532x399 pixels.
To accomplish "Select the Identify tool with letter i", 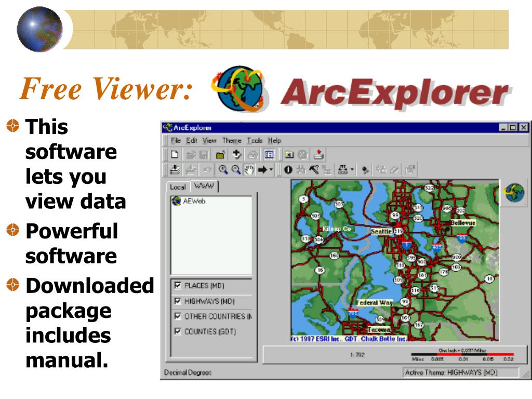I will [288, 169].
